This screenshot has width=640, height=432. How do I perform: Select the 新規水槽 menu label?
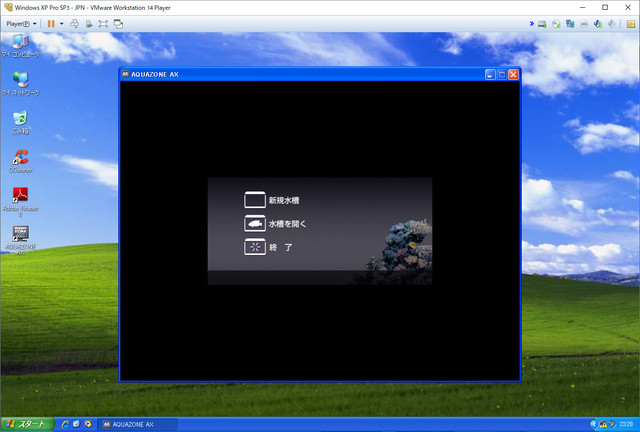284,200
